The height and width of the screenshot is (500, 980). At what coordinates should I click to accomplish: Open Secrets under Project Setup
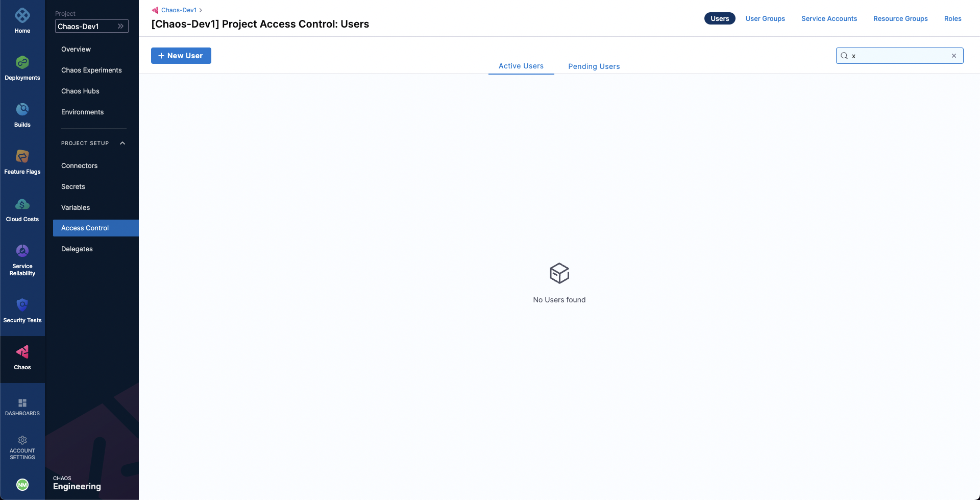pos(73,186)
